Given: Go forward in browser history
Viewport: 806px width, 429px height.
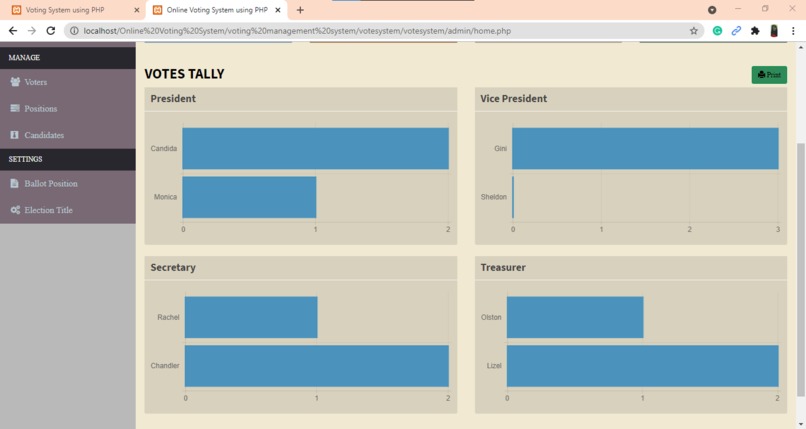Looking at the screenshot, I should (x=32, y=31).
